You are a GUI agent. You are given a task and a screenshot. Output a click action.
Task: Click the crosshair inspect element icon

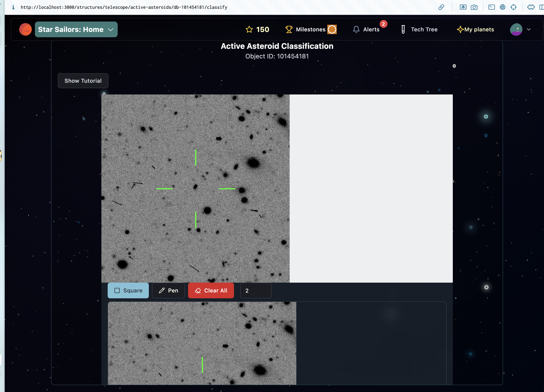[x=514, y=7]
